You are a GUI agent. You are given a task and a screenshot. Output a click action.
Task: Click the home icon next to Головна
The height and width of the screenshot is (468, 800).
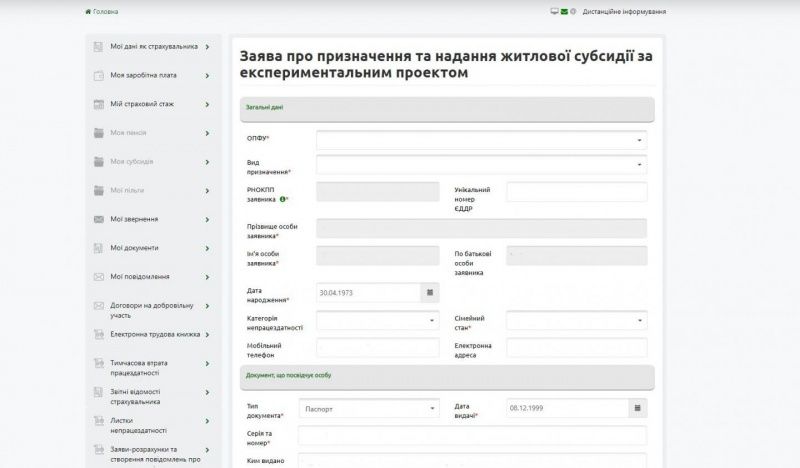(88, 12)
